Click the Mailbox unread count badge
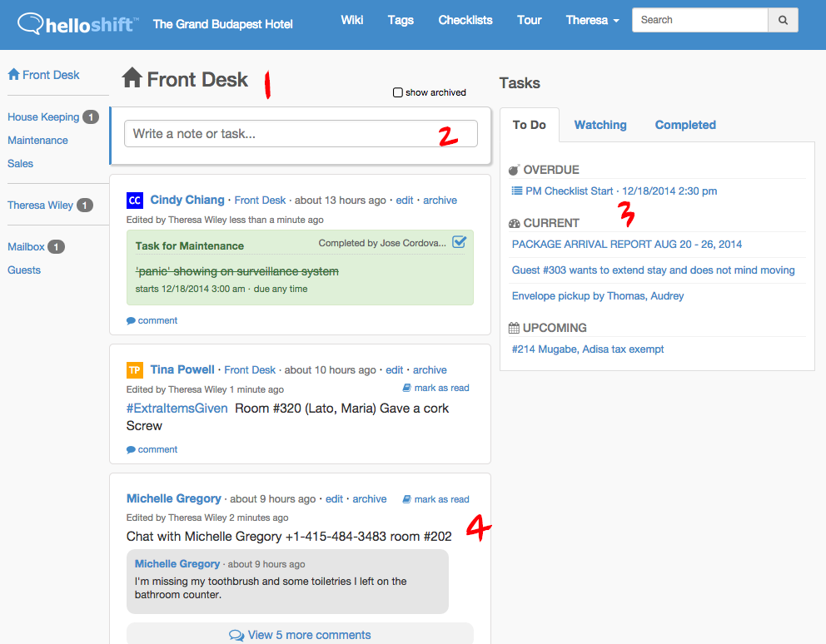 [56, 246]
